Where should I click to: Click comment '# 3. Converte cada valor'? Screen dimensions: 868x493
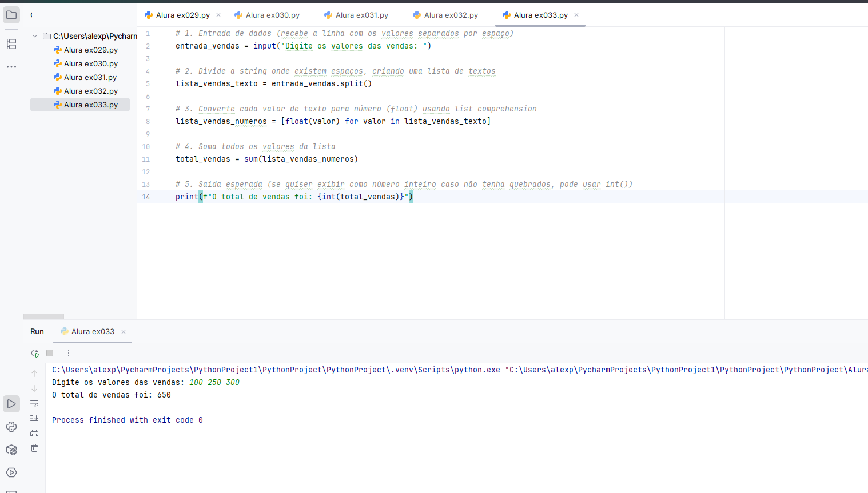tap(356, 109)
